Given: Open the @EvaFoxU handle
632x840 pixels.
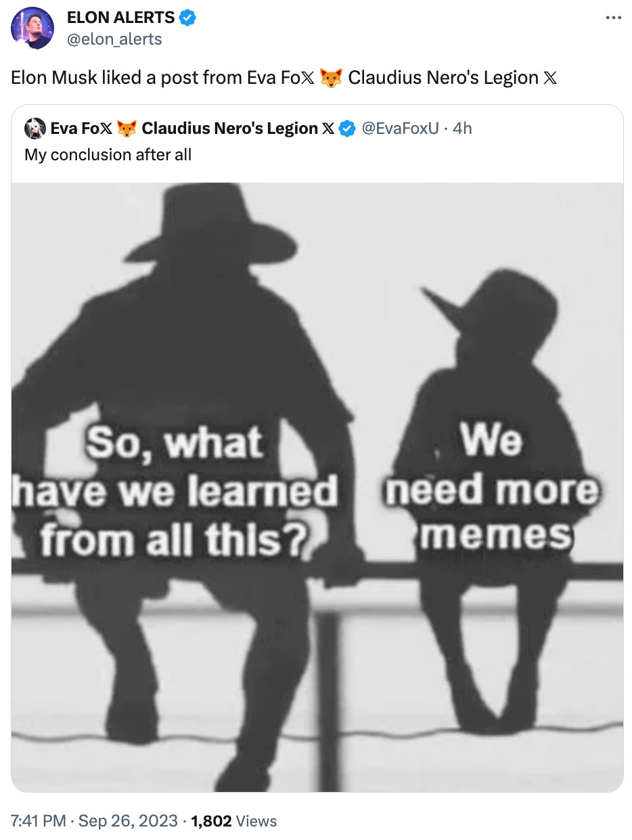Looking at the screenshot, I should (x=400, y=128).
